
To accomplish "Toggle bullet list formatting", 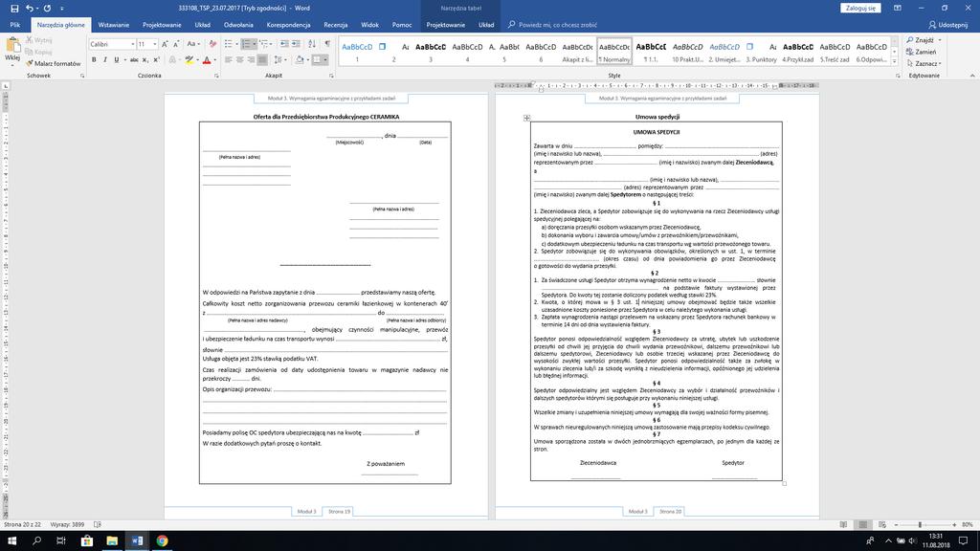I will pos(228,44).
